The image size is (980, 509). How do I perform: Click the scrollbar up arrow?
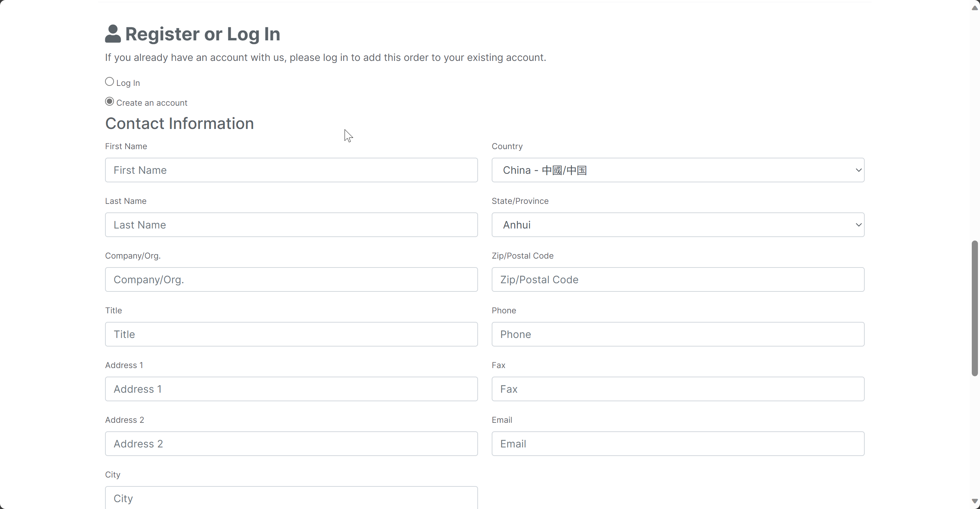[x=975, y=8]
